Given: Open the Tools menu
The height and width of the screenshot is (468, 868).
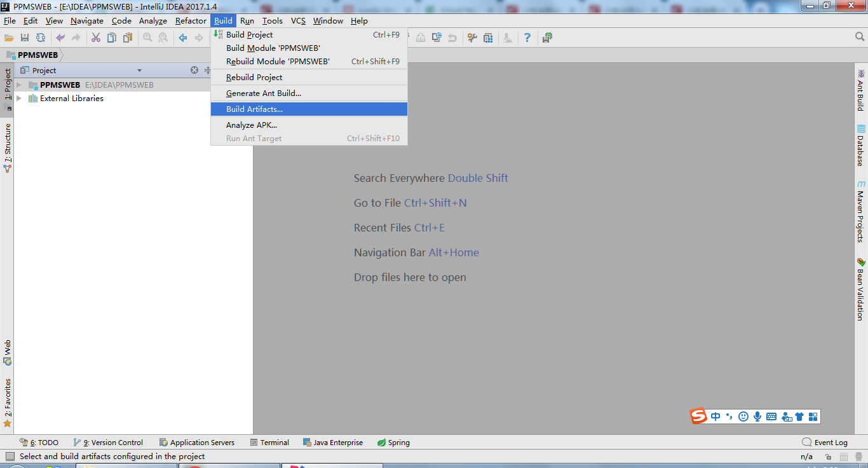Looking at the screenshot, I should [x=273, y=21].
